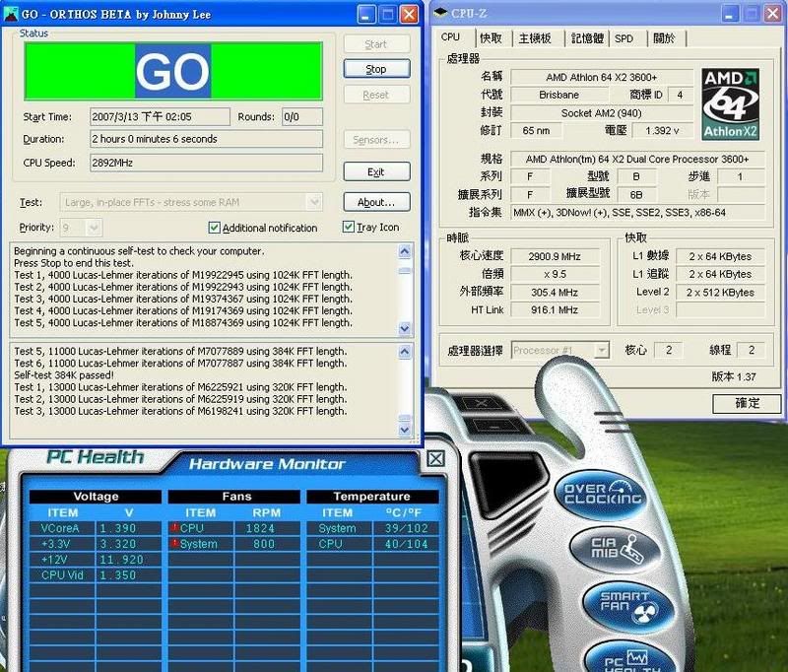Click the PC Health button on the utility
The height and width of the screenshot is (672, 788).
[x=630, y=657]
